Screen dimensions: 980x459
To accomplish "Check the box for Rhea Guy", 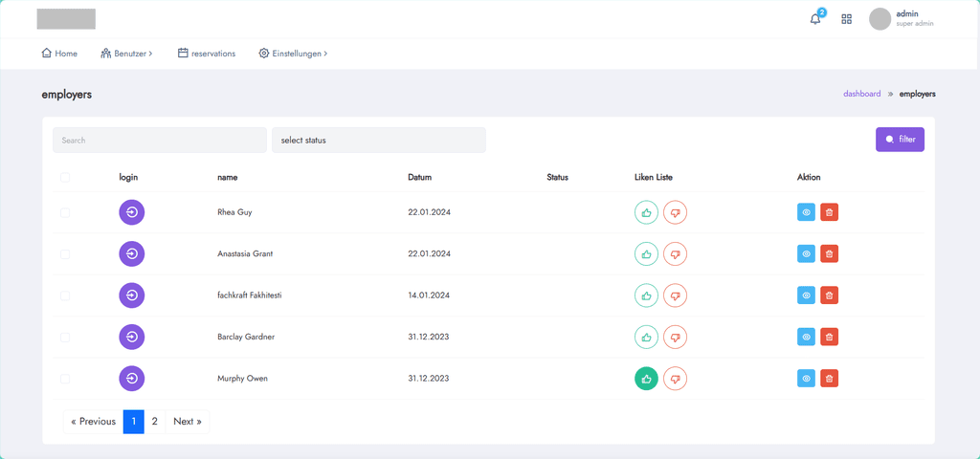I will [65, 213].
